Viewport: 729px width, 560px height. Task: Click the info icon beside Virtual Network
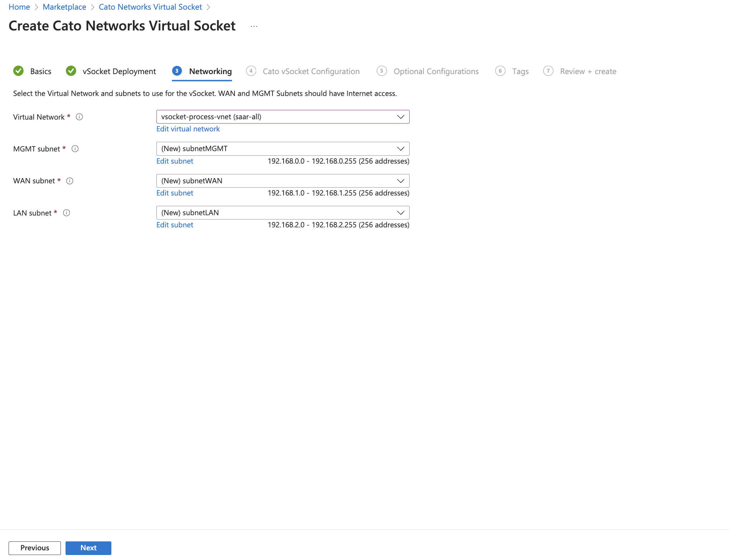pyautogui.click(x=79, y=117)
